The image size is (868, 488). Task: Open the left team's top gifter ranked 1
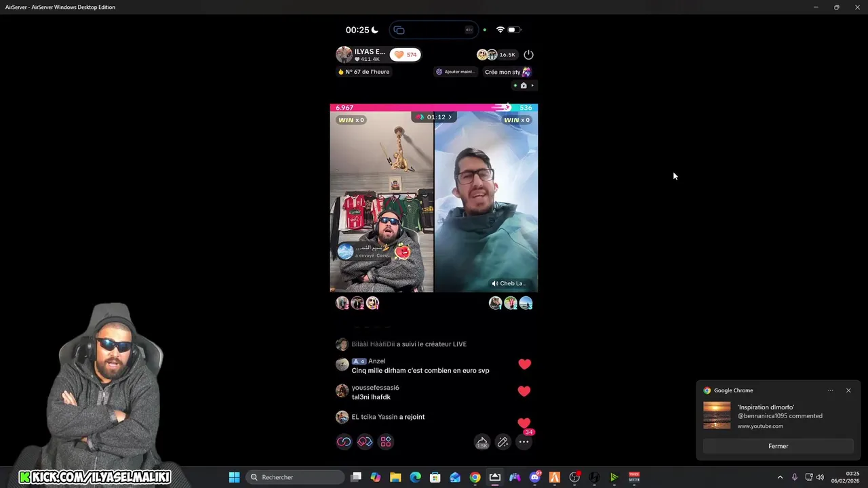[x=372, y=303]
